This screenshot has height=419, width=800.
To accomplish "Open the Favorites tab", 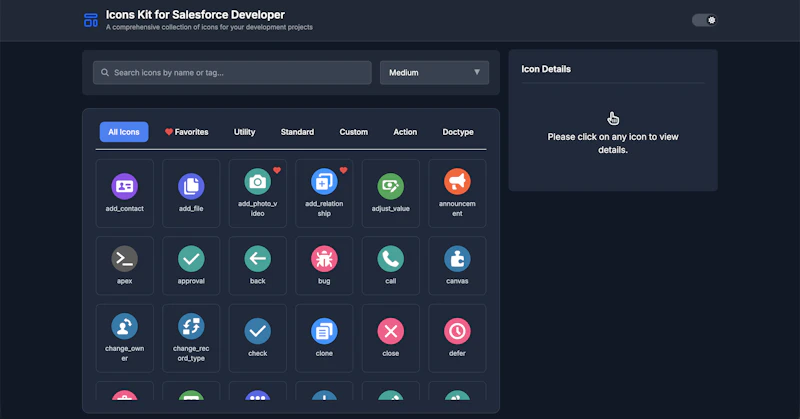I will pos(187,132).
